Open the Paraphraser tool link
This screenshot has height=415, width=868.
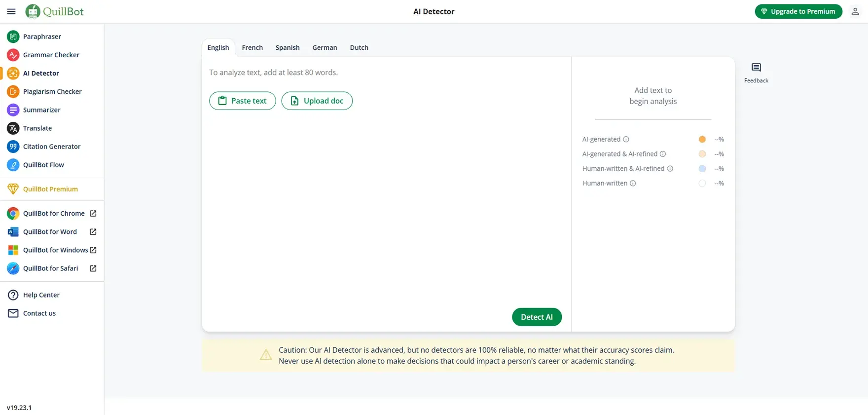coord(42,37)
